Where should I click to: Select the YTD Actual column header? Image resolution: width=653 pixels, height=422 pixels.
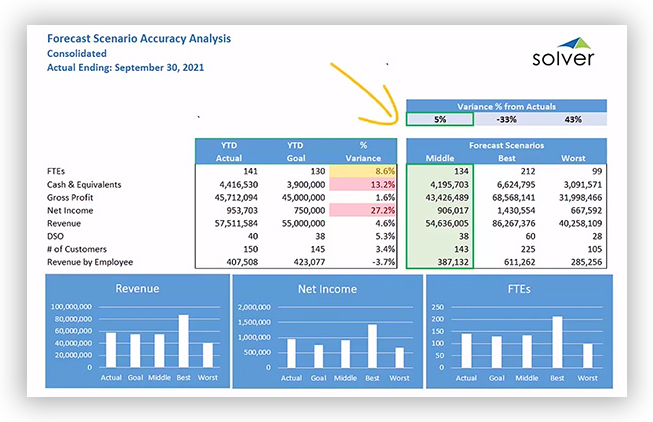(229, 152)
